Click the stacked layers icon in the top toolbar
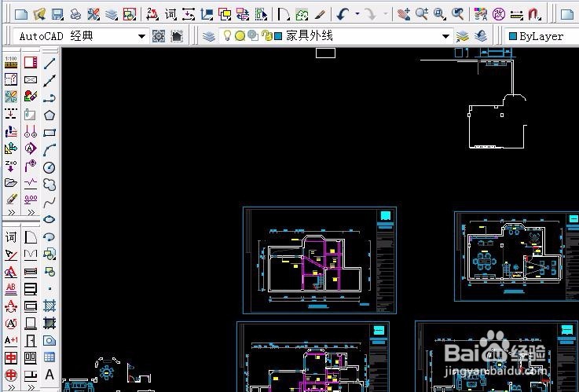This screenshot has height=392, width=579. [x=111, y=14]
